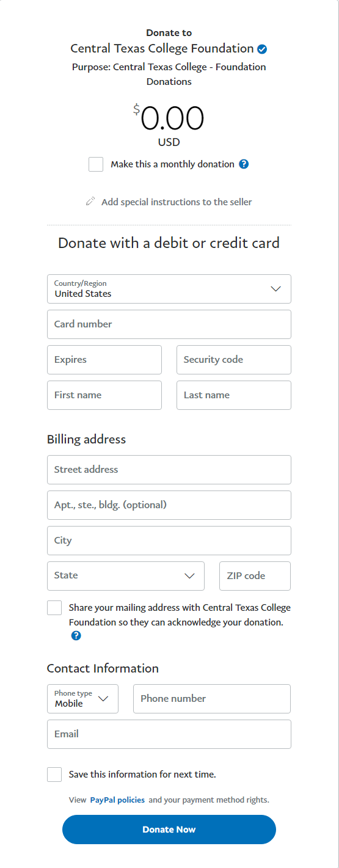Focus the Email input field

(169, 734)
